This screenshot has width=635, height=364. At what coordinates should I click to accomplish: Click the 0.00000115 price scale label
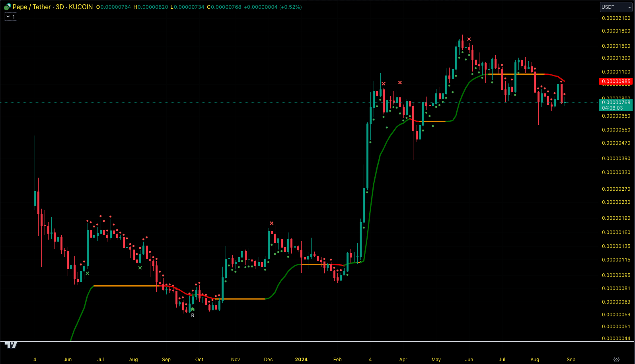pyautogui.click(x=616, y=259)
